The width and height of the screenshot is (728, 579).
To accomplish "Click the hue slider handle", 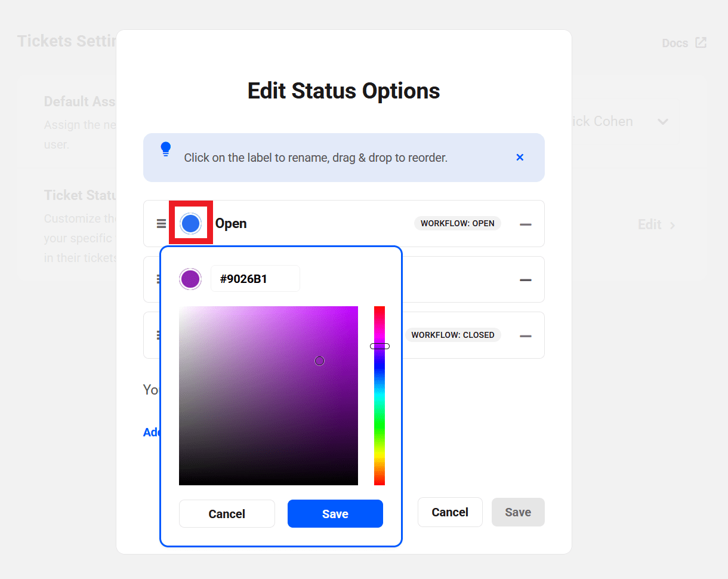I will click(380, 346).
